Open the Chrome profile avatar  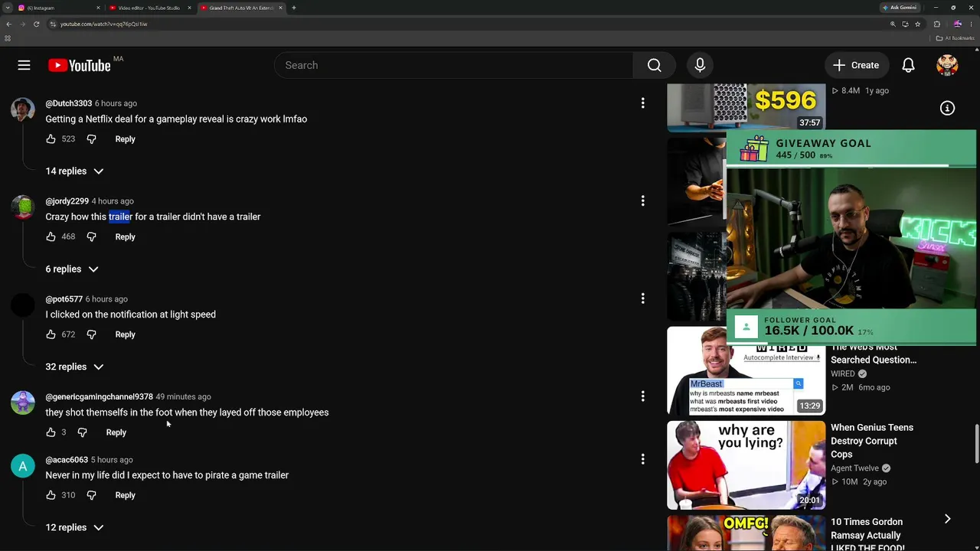(x=957, y=24)
